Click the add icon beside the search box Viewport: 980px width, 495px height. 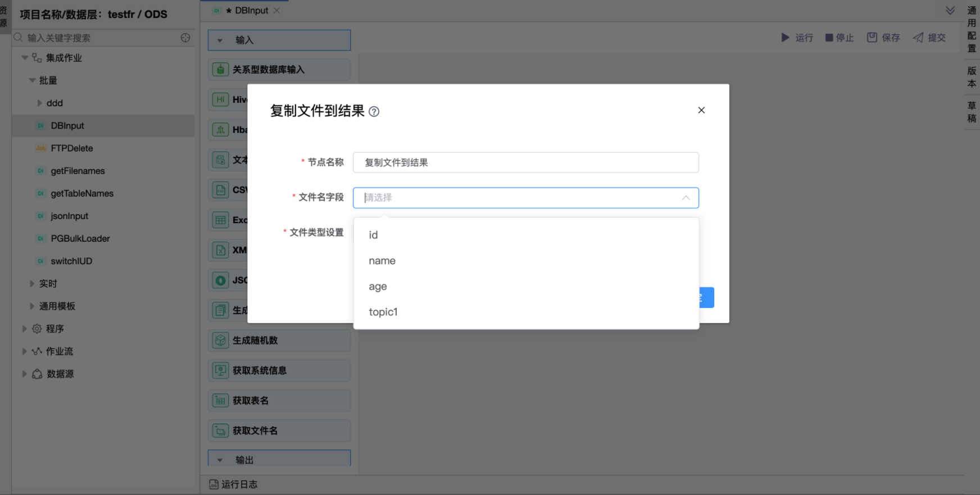(x=185, y=38)
